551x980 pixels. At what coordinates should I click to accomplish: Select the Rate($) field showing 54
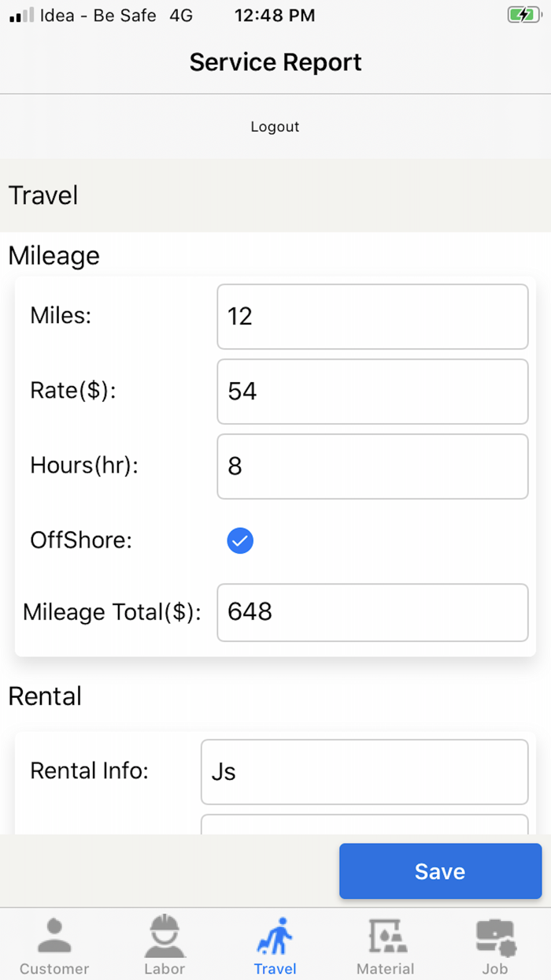click(372, 392)
